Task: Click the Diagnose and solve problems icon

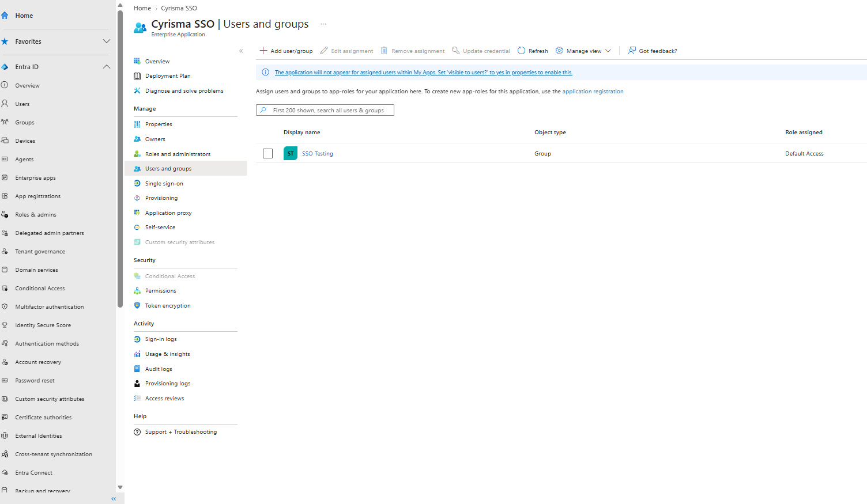Action: click(x=137, y=90)
